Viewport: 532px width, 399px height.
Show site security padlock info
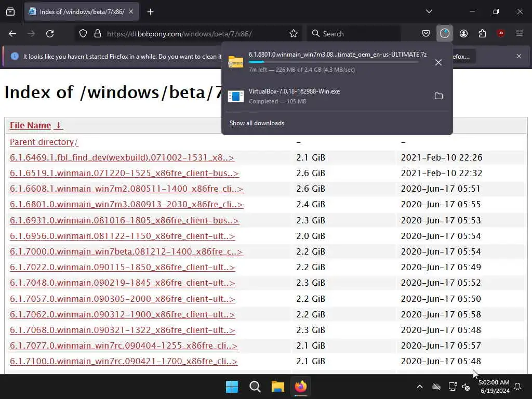click(98, 34)
